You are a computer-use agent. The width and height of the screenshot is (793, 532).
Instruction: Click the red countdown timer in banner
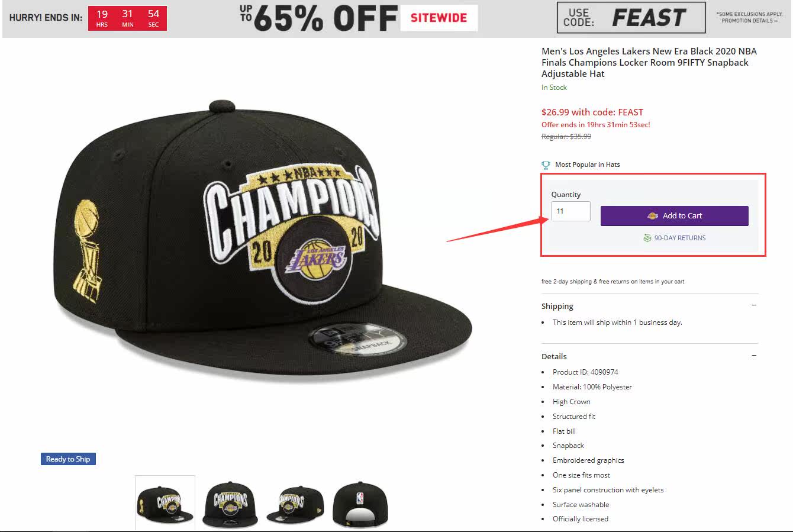pyautogui.click(x=127, y=18)
